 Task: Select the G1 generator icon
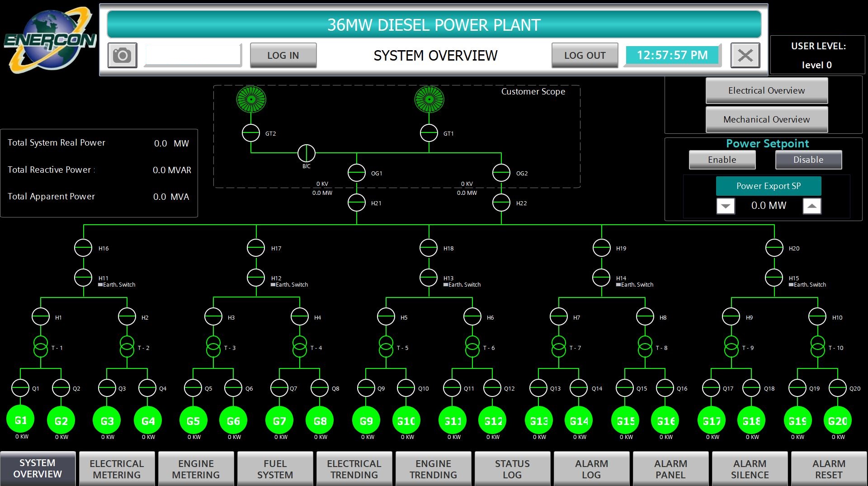20,420
